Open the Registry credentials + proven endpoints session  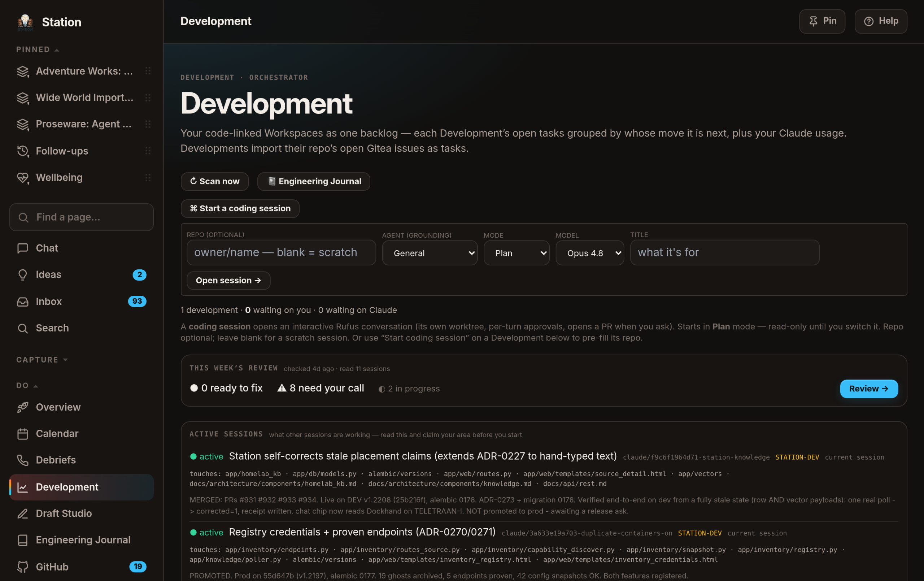[362, 532]
